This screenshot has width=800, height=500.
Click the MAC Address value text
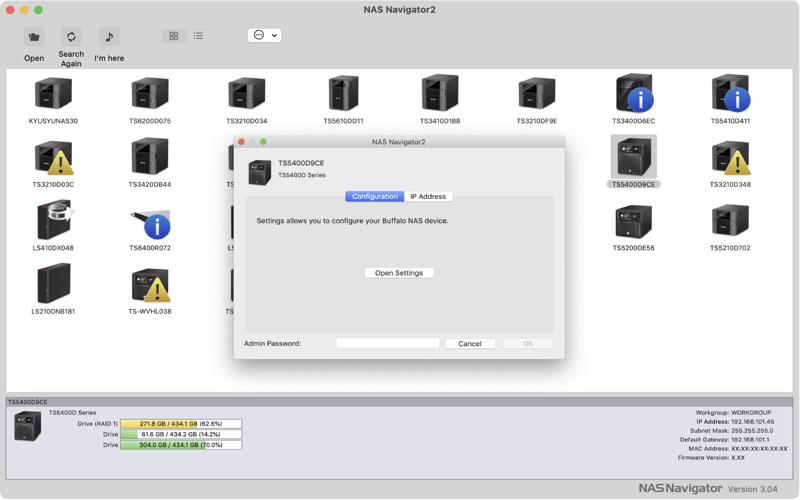[x=759, y=449]
